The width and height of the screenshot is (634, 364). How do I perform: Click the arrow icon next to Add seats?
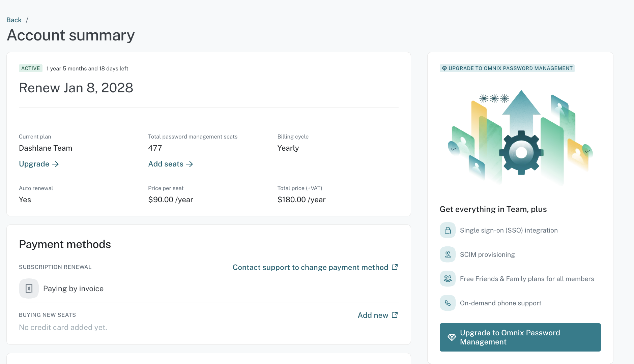(x=190, y=164)
